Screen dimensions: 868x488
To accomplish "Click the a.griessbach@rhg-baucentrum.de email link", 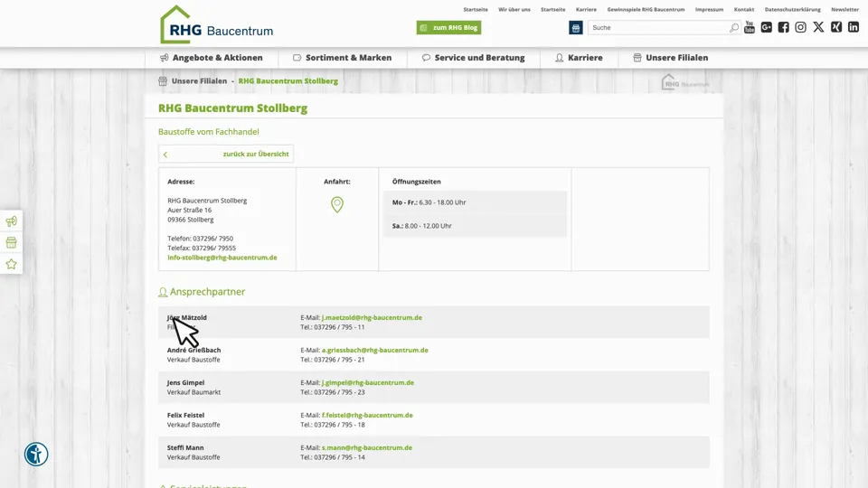I will tap(374, 351).
